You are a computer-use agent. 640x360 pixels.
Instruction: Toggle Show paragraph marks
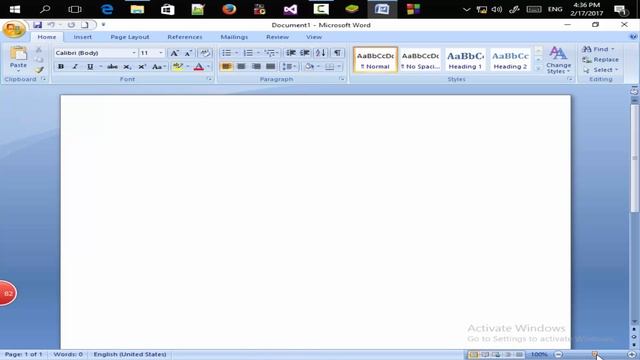337,53
